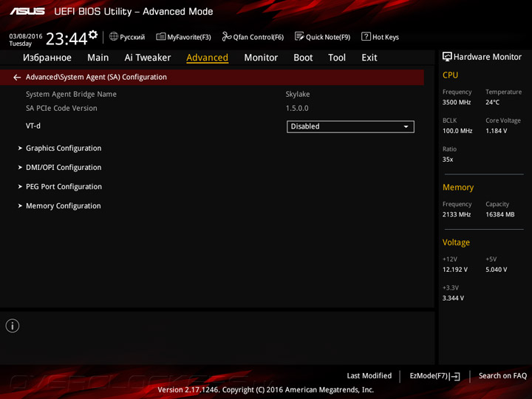Click SA PCIe Code Version label
Screen dimensions: 532x399
[61, 108]
